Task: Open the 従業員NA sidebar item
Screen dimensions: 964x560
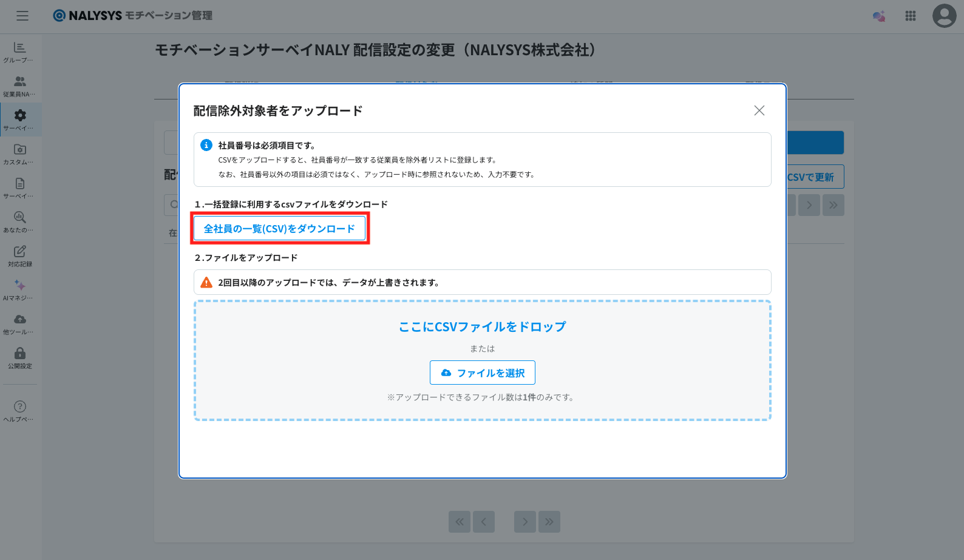Action: pyautogui.click(x=20, y=86)
